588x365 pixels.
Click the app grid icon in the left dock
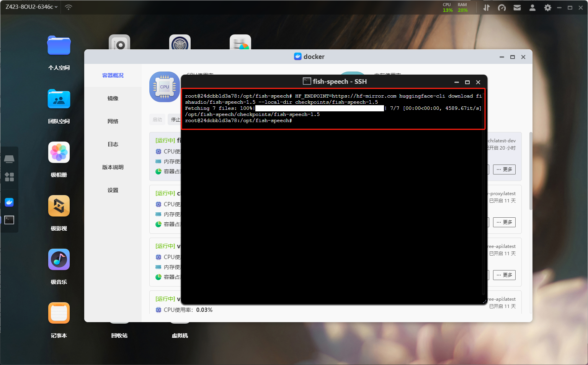9,177
